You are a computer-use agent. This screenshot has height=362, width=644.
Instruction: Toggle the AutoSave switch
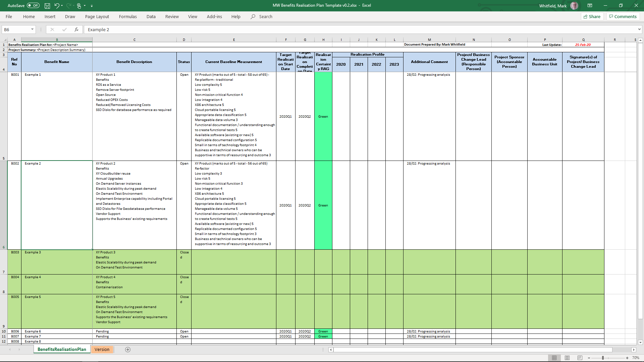[33, 6]
